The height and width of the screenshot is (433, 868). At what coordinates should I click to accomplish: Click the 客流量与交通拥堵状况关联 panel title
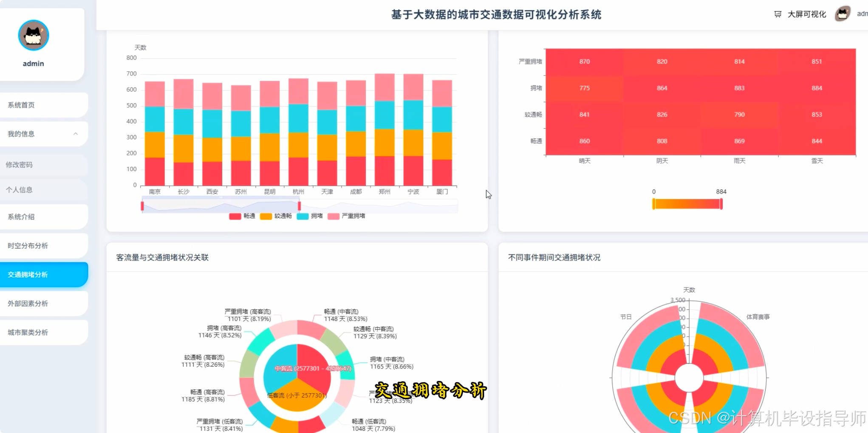point(162,258)
